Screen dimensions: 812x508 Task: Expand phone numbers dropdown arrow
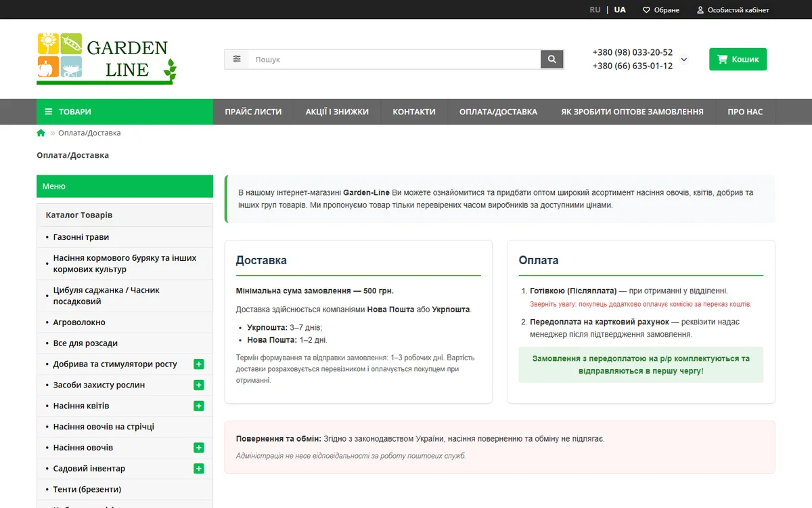point(683,60)
